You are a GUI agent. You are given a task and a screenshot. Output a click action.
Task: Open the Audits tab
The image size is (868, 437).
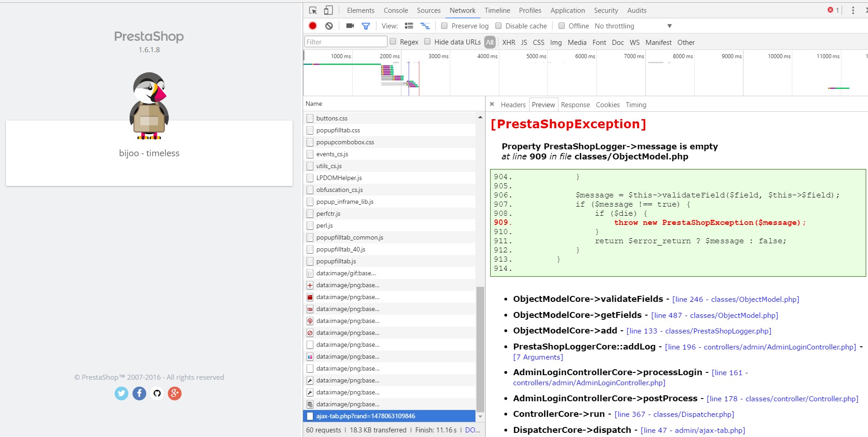[x=636, y=10]
